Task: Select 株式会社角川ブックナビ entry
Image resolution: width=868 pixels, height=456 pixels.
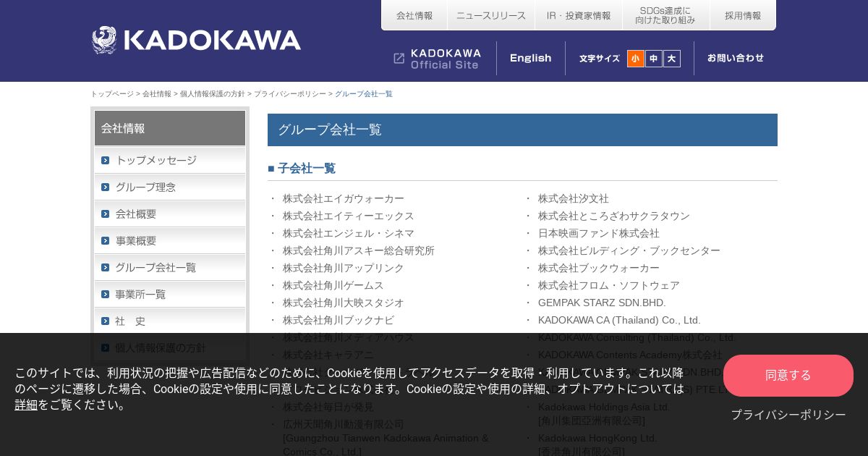Action: 339,320
